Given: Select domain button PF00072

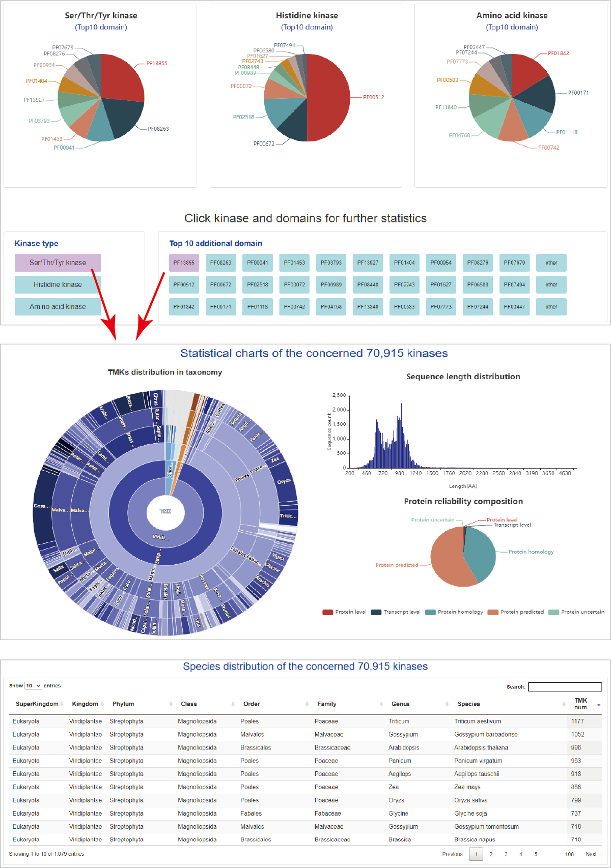Looking at the screenshot, I should click(x=294, y=284).
